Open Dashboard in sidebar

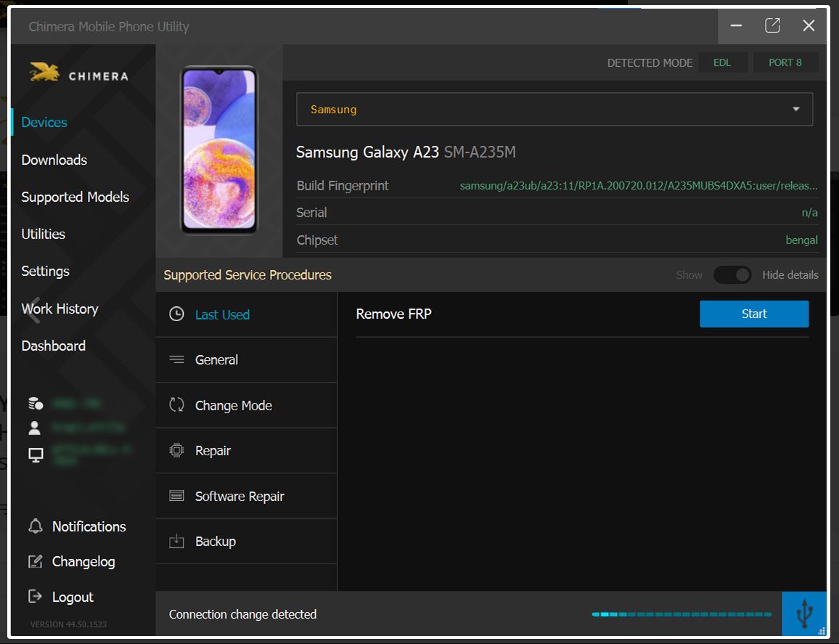click(x=54, y=346)
